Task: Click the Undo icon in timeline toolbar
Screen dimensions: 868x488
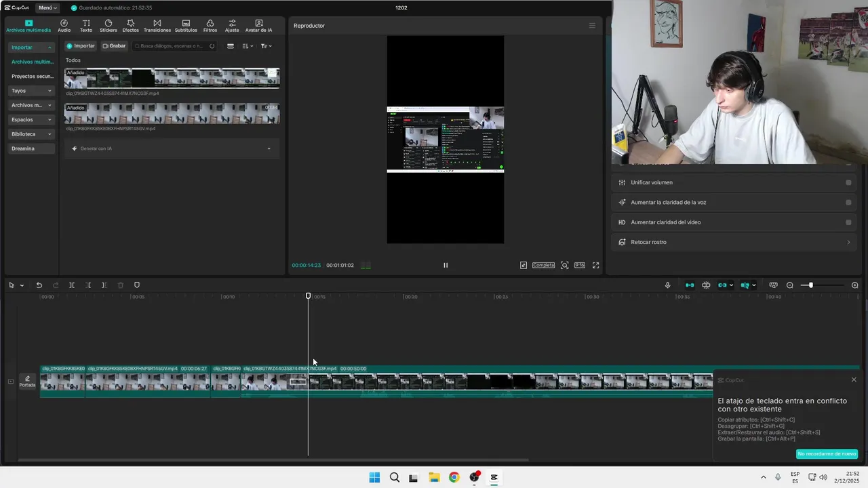Action: tap(39, 285)
